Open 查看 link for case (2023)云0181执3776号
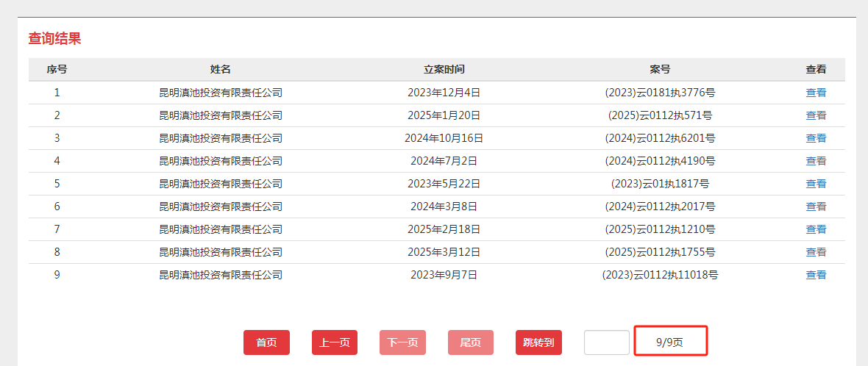The image size is (868, 366). (x=816, y=93)
